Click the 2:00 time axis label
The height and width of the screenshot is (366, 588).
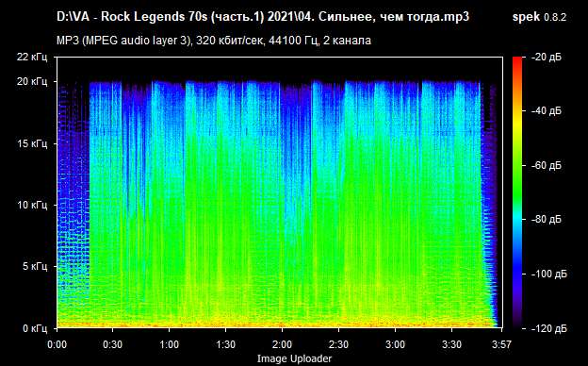(282, 344)
